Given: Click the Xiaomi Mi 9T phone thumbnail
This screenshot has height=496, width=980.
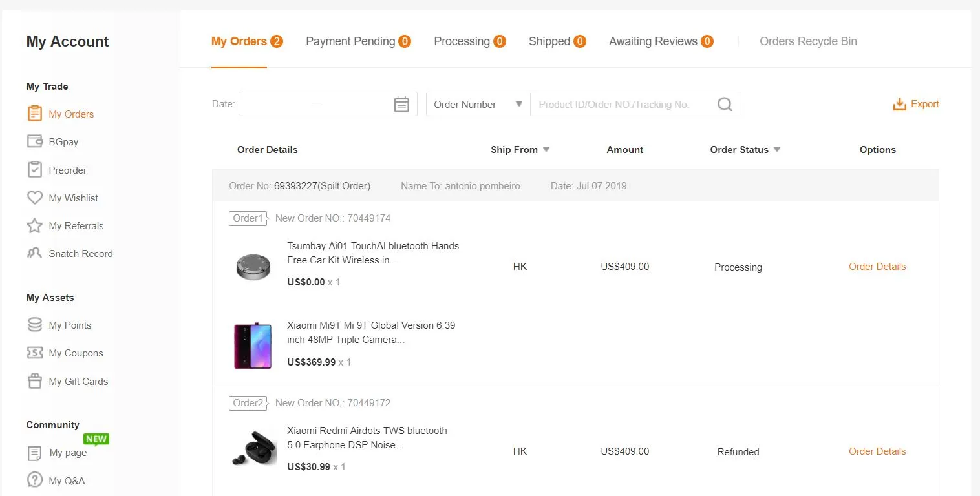Looking at the screenshot, I should pyautogui.click(x=253, y=346).
